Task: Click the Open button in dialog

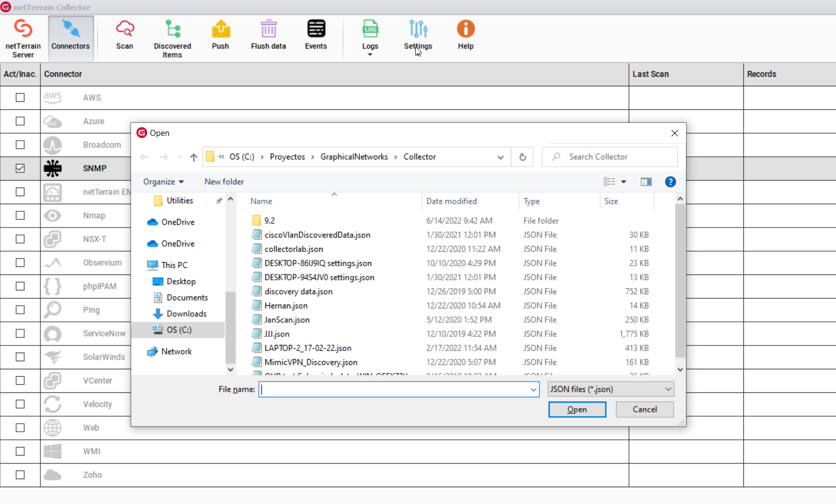Action: (577, 410)
